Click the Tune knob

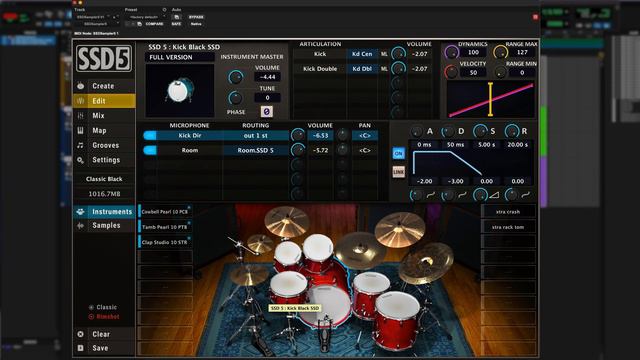click(235, 98)
